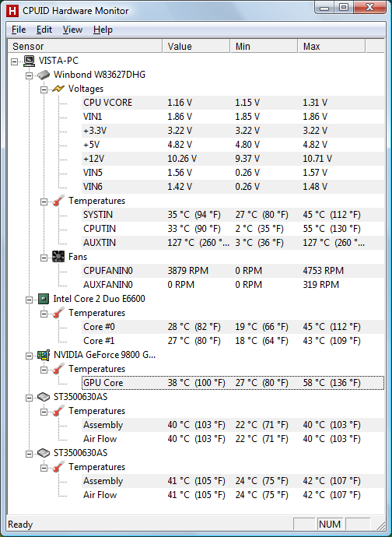This screenshot has width=392, height=537.
Task: Collapse the Fans group
Action: [x=44, y=258]
